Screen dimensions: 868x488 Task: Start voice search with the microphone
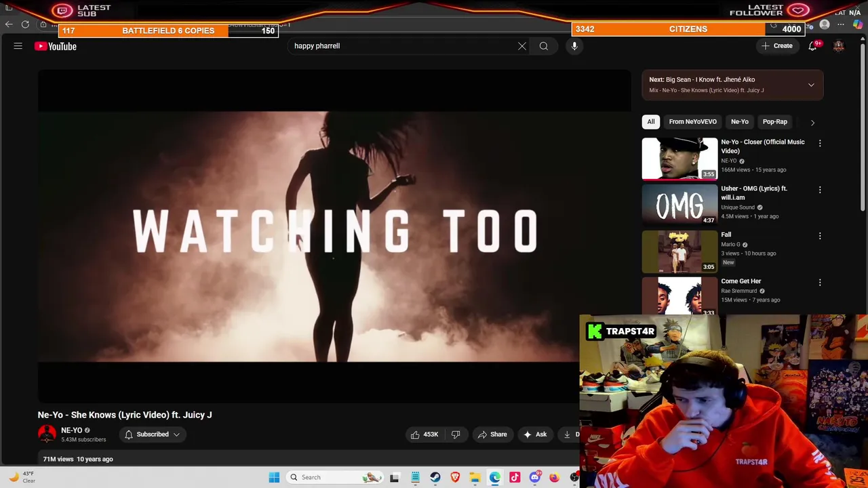574,46
